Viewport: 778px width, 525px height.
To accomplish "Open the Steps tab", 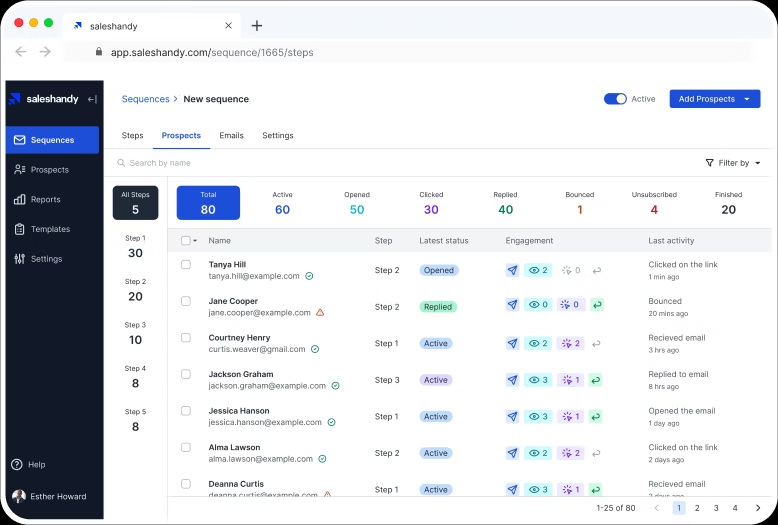I will pyautogui.click(x=132, y=135).
